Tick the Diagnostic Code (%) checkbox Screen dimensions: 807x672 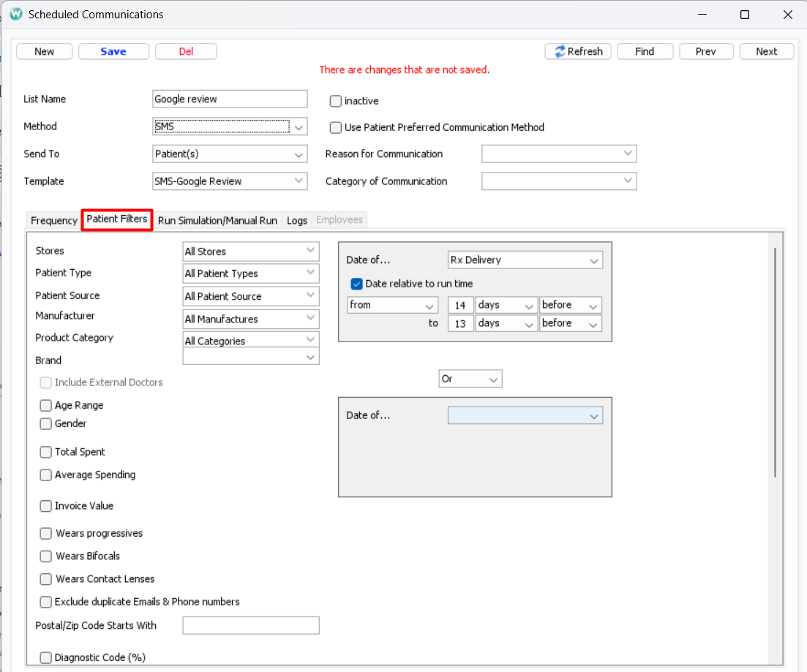(46, 657)
